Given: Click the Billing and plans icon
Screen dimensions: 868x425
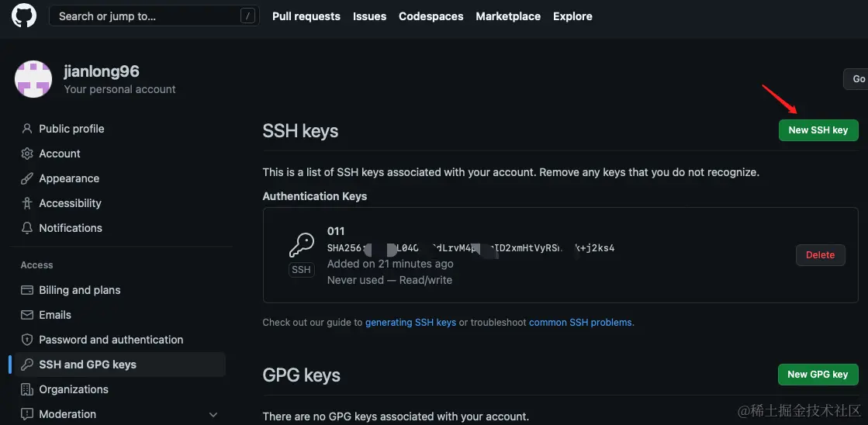Looking at the screenshot, I should pos(27,290).
